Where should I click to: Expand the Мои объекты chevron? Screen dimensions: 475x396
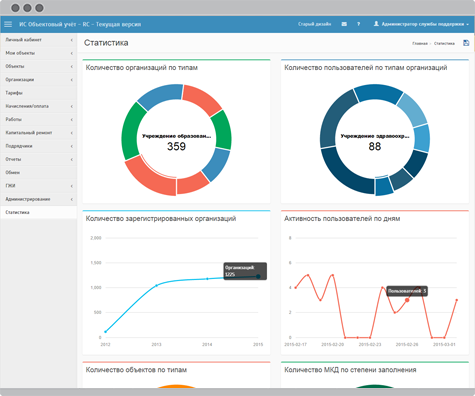click(x=72, y=53)
